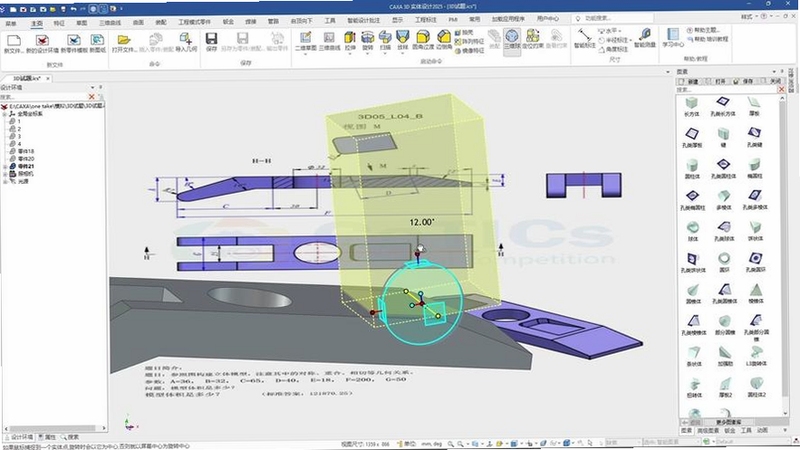Select the Revolve (旋转) feature tool

point(368,38)
